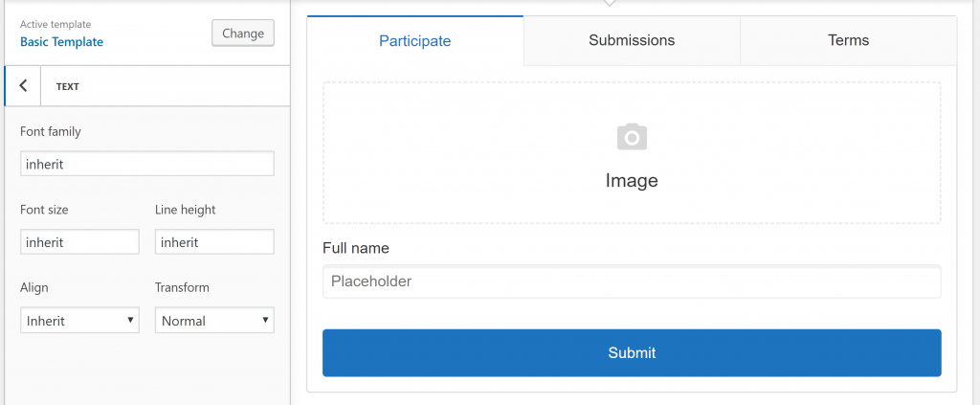980x405 pixels.
Task: Click the Transform dropdown arrow
Action: [265, 320]
